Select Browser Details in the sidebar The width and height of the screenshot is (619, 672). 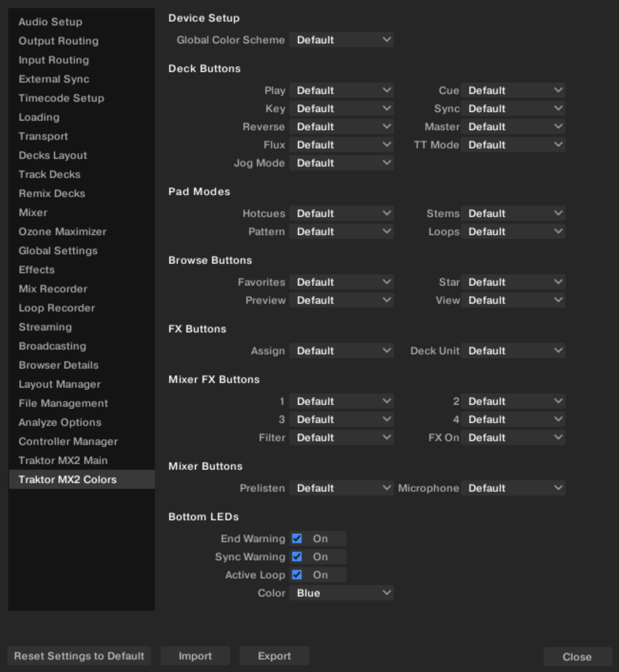tap(82, 365)
